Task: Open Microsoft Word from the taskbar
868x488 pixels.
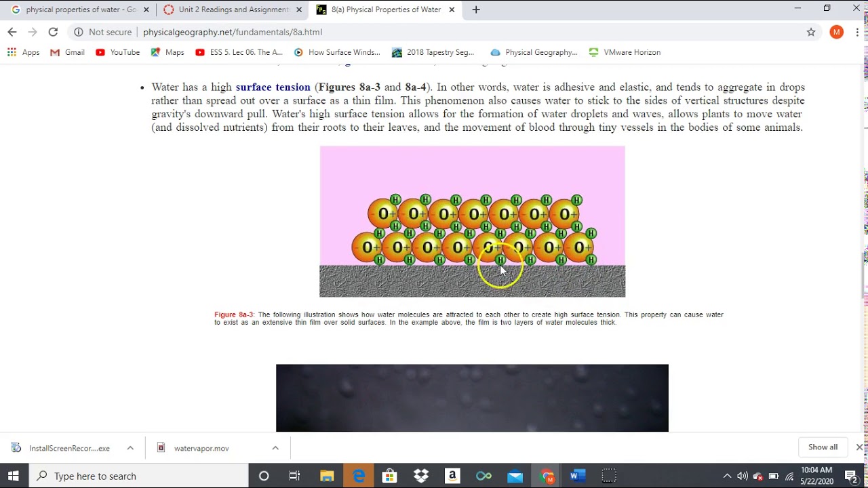Action: [x=577, y=476]
